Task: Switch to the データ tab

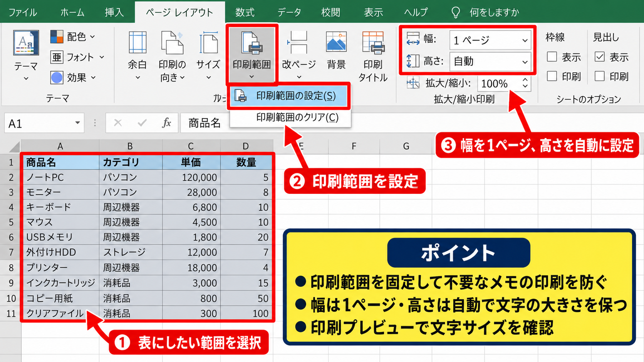Action: point(289,12)
